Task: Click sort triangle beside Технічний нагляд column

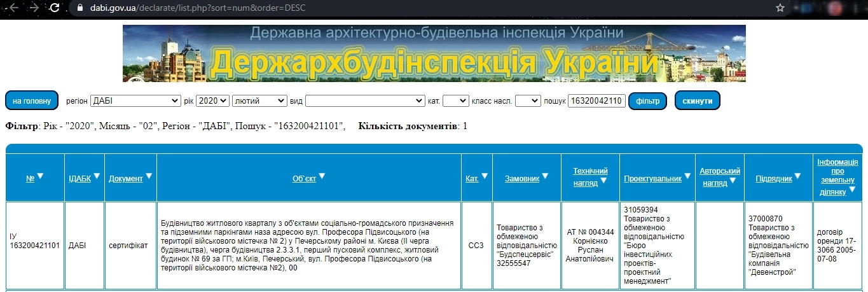Action: 603,181
